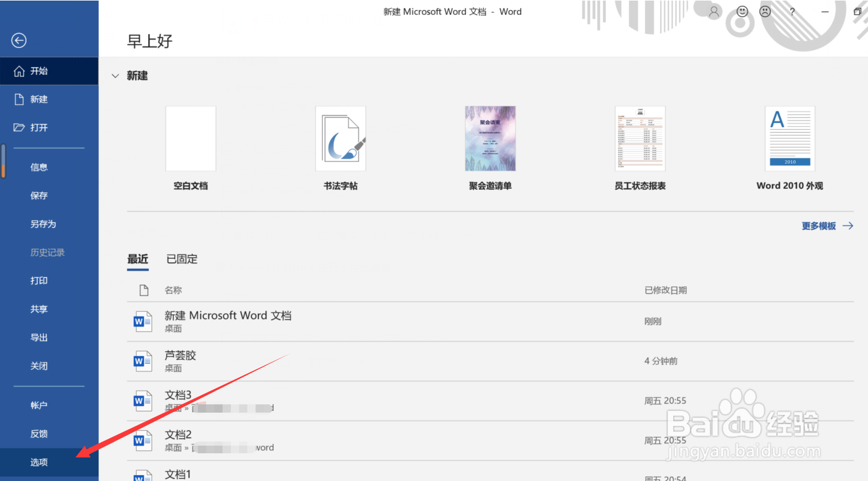Select the 最近 tab
Image resolution: width=868 pixels, height=481 pixels.
[138, 259]
